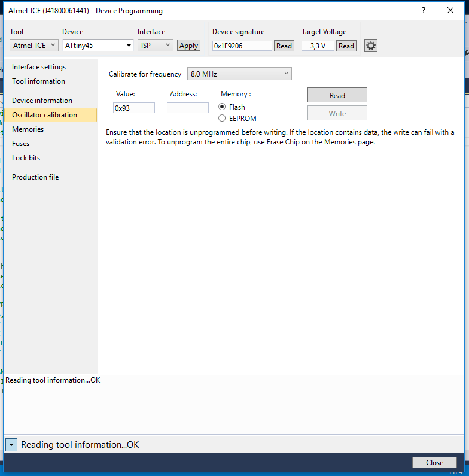Click the Close button
Viewport: 469px width, 476px height.
[x=434, y=463]
